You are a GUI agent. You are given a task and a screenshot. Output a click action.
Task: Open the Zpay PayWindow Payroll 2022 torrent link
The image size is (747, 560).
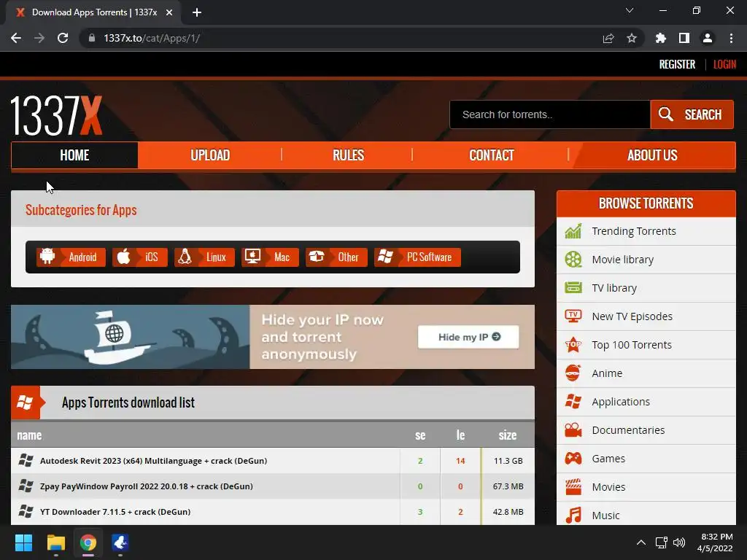146,486
